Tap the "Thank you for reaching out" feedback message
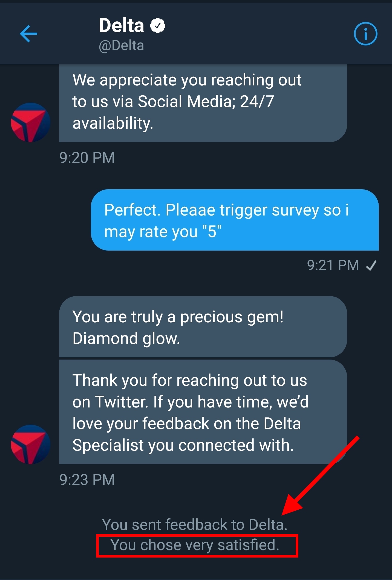 203,412
